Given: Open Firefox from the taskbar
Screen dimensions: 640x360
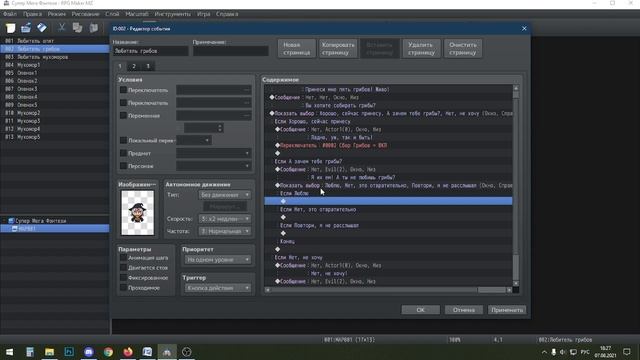Looking at the screenshot, I should point(128,352).
